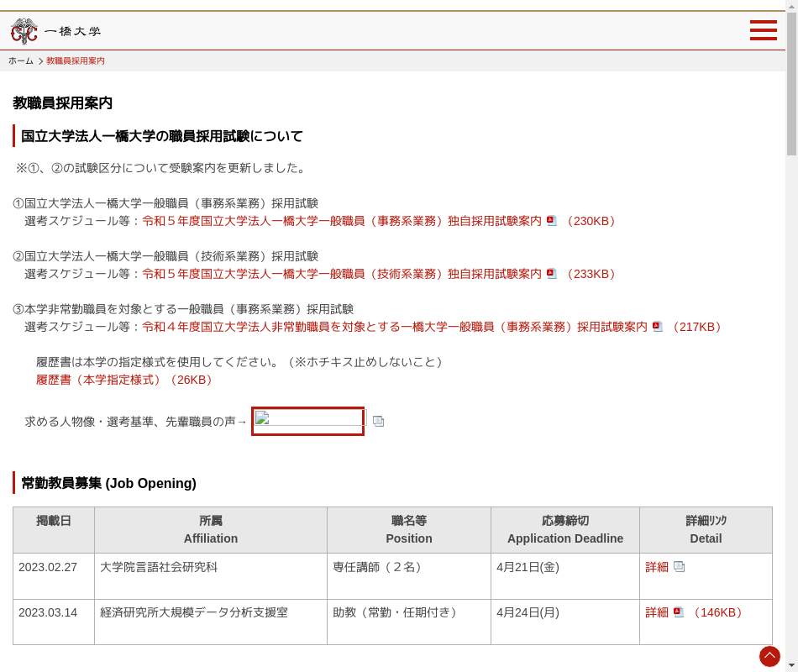
Task: Click the 詳細リンク Detail column header
Action: click(x=706, y=530)
